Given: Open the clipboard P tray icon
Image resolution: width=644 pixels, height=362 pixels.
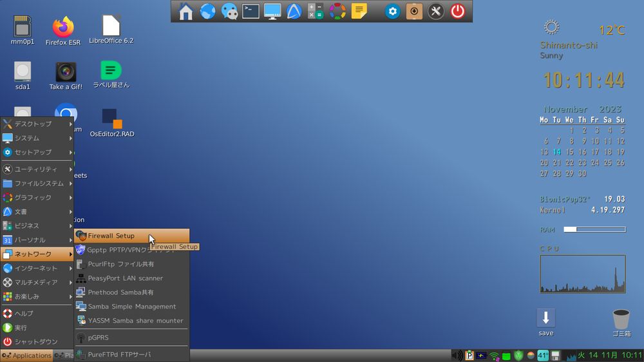Looking at the screenshot, I should click(469, 356).
